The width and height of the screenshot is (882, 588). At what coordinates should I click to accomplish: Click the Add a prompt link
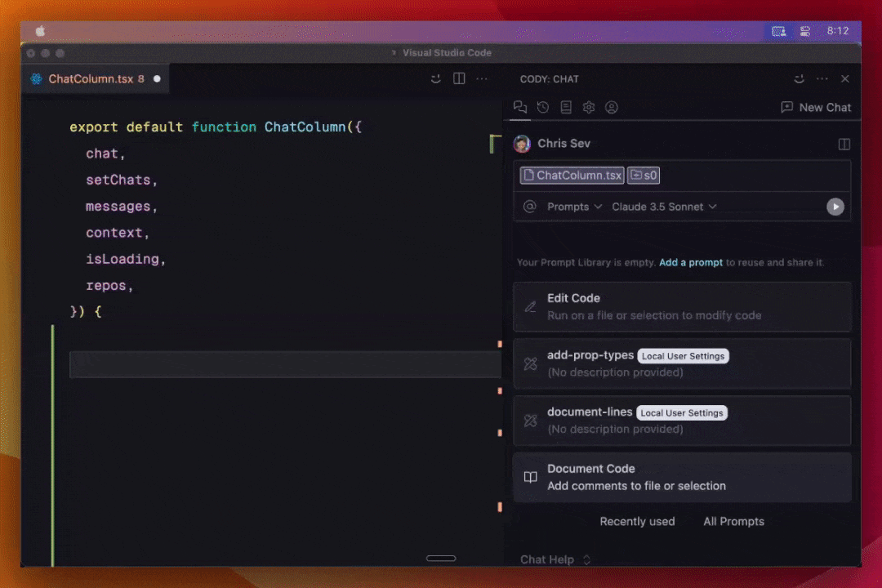[x=691, y=262]
